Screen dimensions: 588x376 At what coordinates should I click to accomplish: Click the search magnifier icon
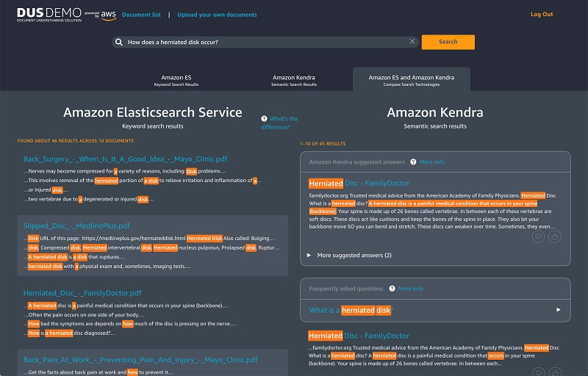119,42
